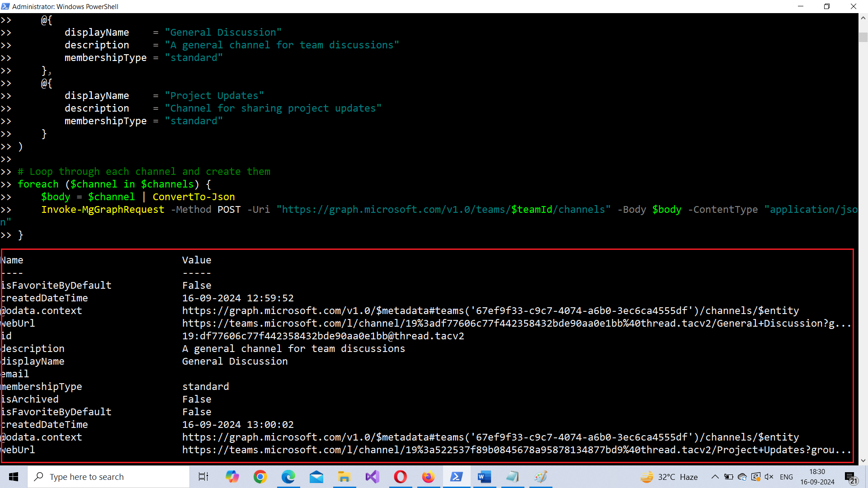Image resolution: width=868 pixels, height=488 pixels.
Task: Open Google Chrome from taskbar
Action: [x=260, y=477]
